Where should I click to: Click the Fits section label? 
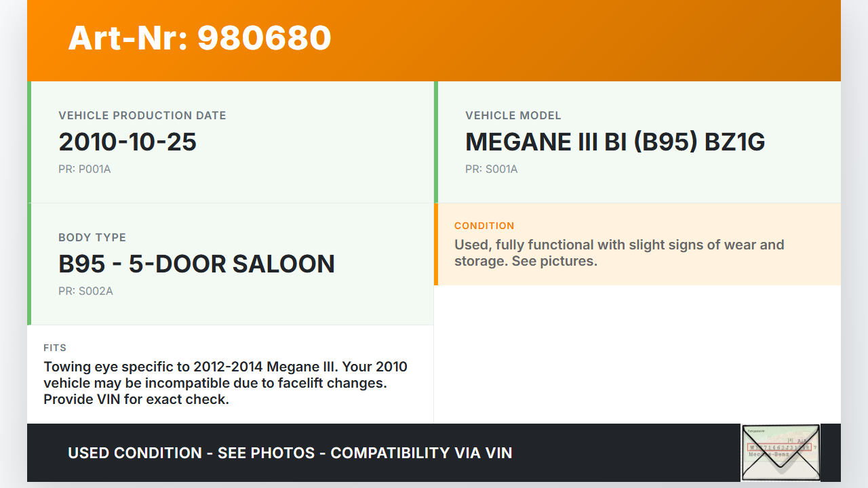tap(55, 348)
